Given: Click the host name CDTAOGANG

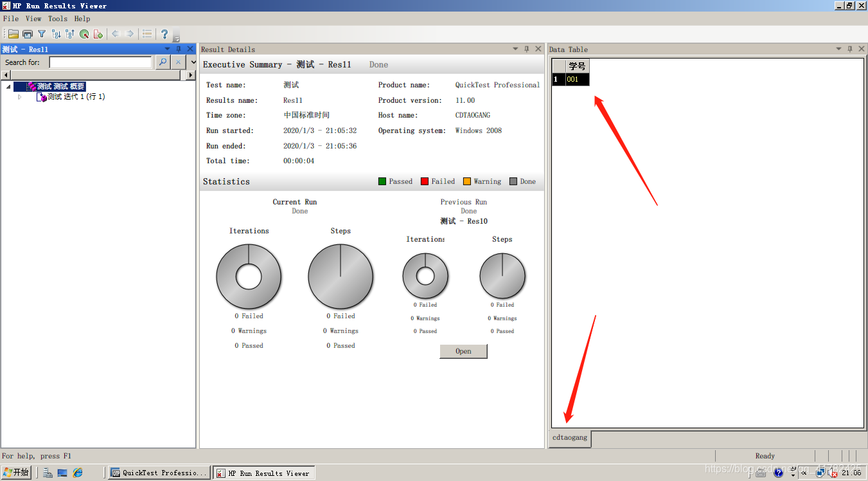Looking at the screenshot, I should click(x=472, y=115).
